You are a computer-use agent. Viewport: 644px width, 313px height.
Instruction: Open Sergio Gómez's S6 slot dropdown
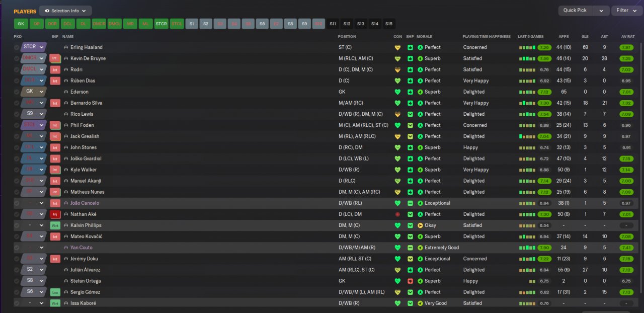[x=33, y=291]
